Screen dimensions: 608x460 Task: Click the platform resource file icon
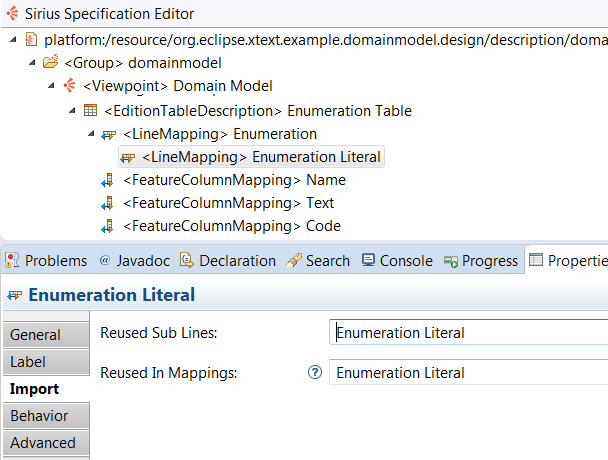pos(31,40)
